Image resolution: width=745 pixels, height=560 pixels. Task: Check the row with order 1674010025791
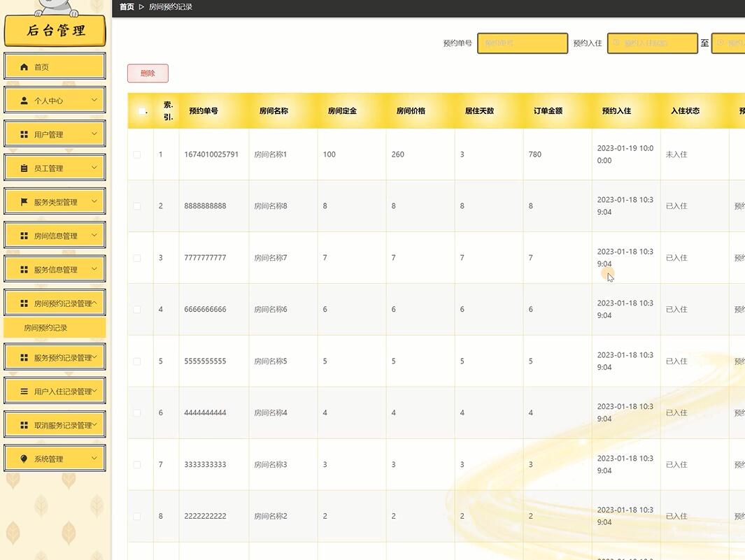[x=137, y=155]
